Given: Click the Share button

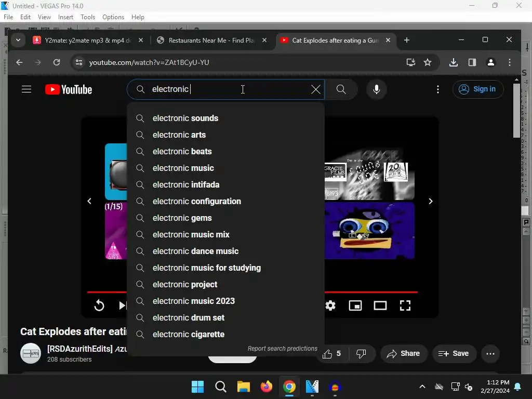Looking at the screenshot, I should 404,353.
